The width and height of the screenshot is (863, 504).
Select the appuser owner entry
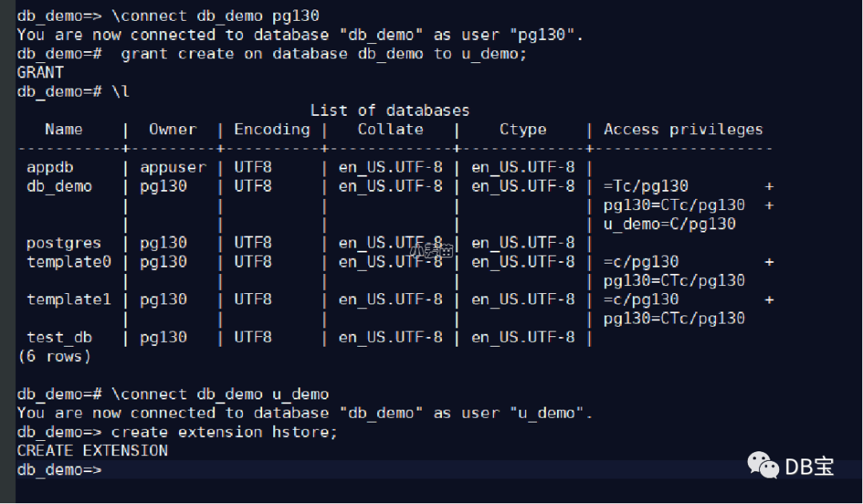(173, 167)
